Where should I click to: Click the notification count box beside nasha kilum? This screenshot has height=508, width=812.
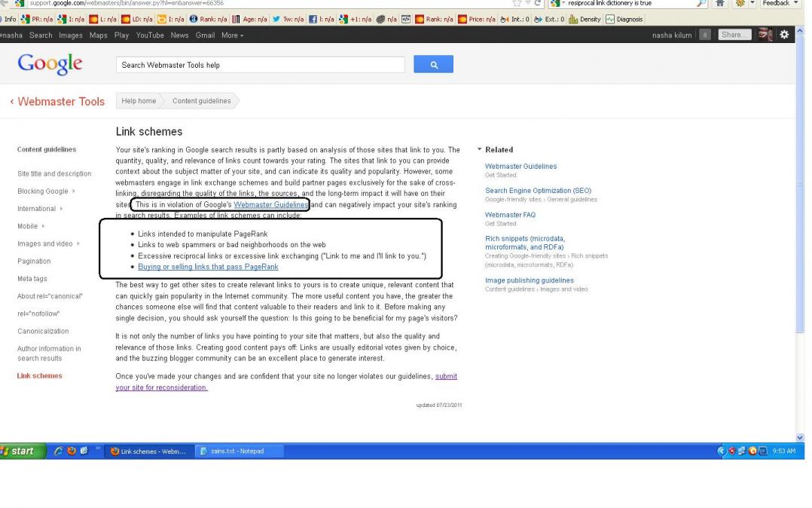point(705,35)
